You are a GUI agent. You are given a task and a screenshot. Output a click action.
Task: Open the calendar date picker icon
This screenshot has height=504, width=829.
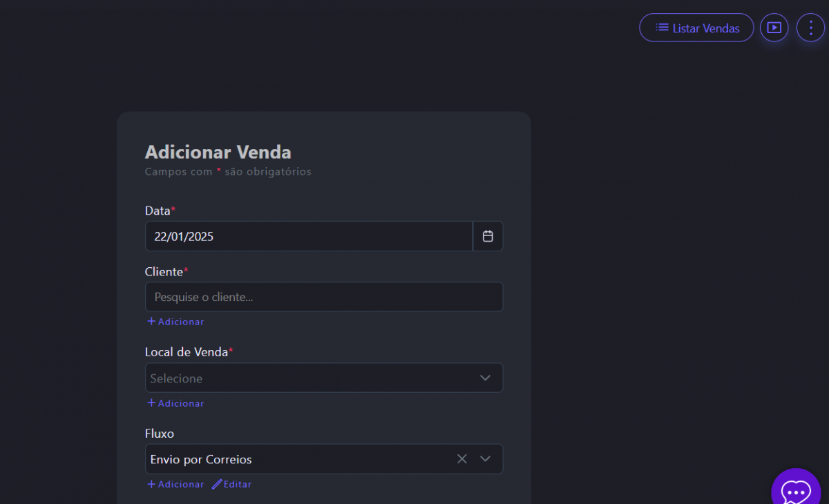coord(488,236)
